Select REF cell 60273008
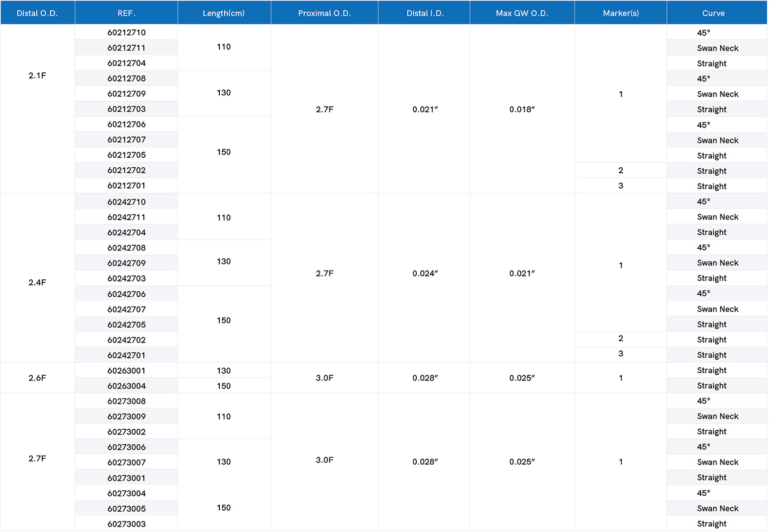The width and height of the screenshot is (769, 532). 127,401
